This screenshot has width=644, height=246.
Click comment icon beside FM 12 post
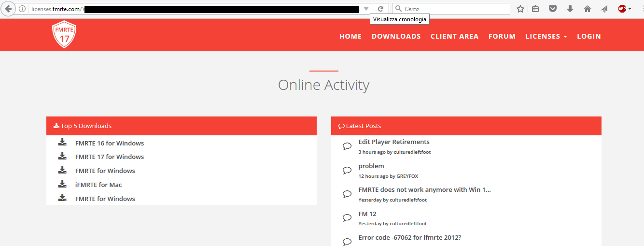(347, 218)
